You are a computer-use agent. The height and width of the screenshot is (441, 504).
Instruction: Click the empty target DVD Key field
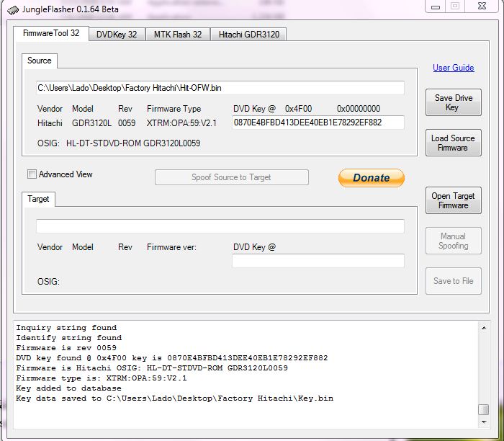click(318, 261)
